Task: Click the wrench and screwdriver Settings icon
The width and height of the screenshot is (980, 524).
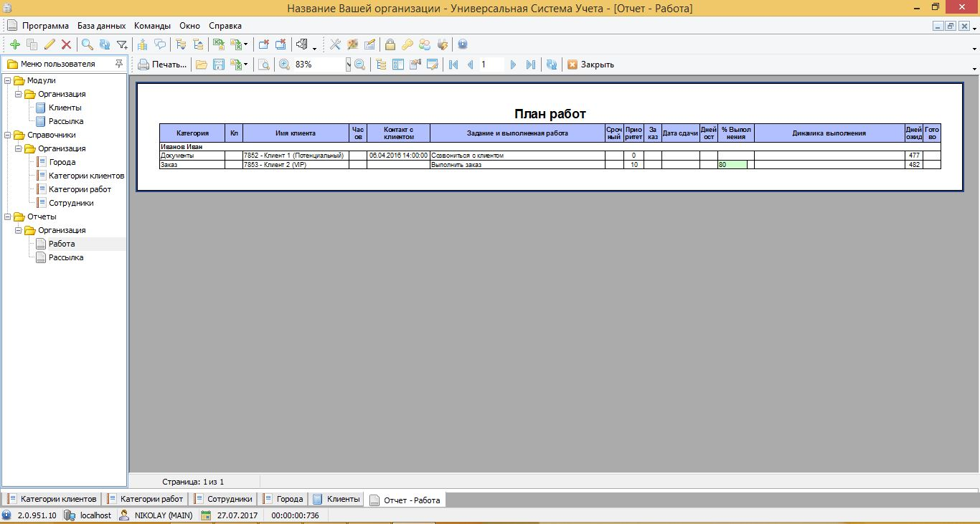Action: coord(335,44)
